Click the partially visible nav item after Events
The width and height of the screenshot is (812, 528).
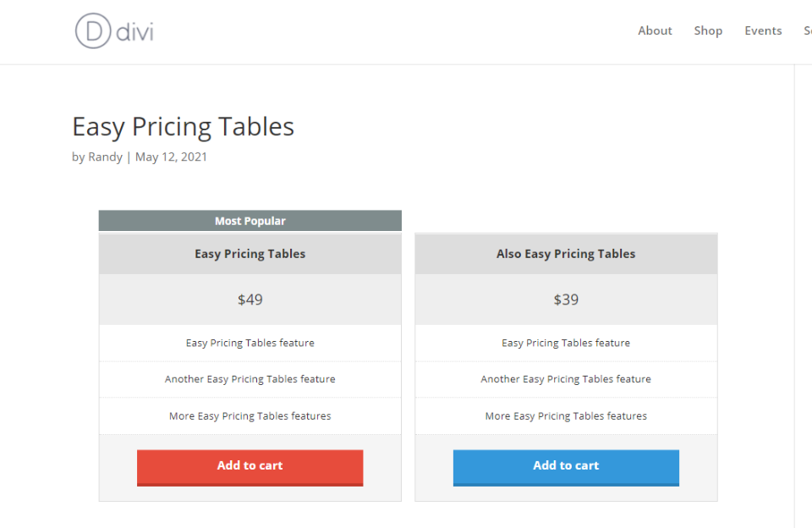[806, 30]
